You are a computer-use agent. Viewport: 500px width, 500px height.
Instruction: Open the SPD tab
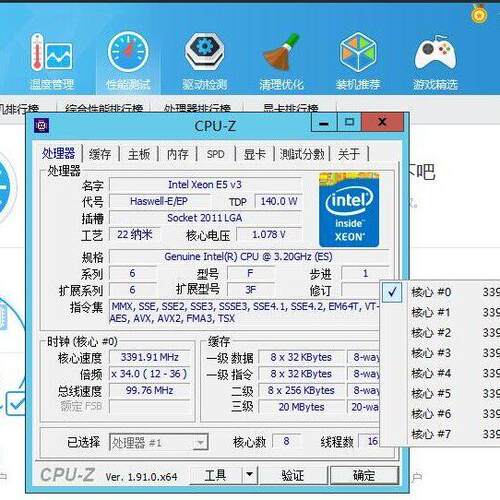[215, 154]
